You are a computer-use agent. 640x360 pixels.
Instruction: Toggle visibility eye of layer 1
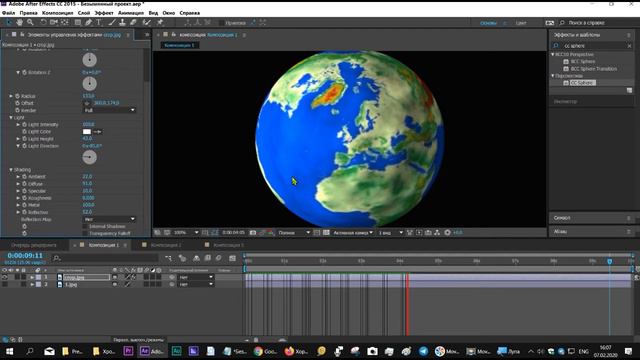coord(4,277)
